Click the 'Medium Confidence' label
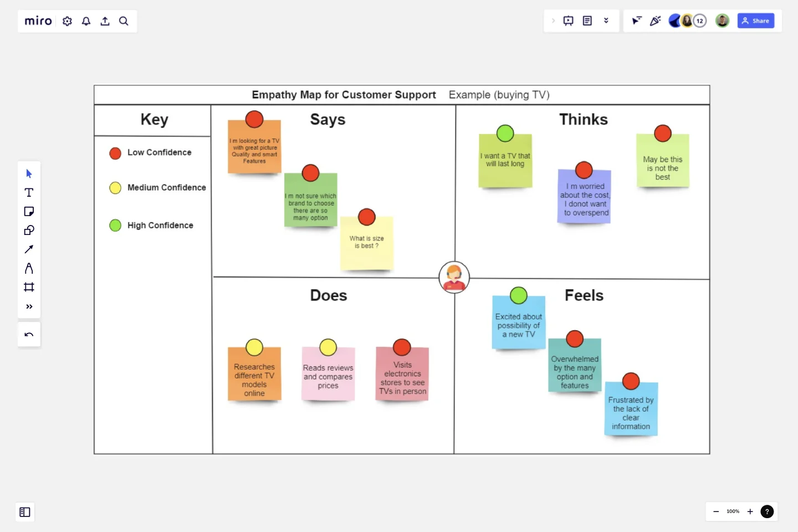This screenshot has height=532, width=798. pos(167,188)
